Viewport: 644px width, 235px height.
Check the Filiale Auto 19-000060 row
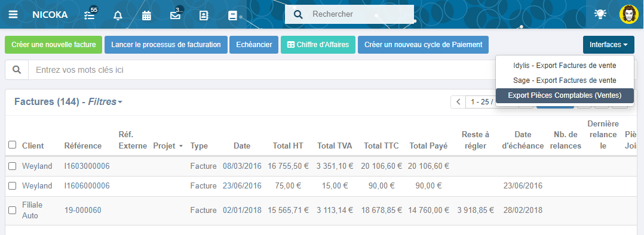(13, 210)
